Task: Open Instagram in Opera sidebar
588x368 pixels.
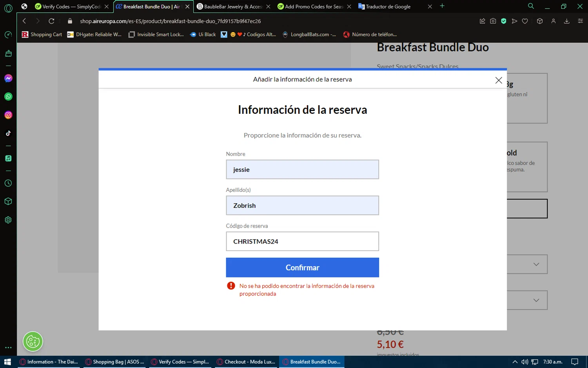Action: pos(8,115)
